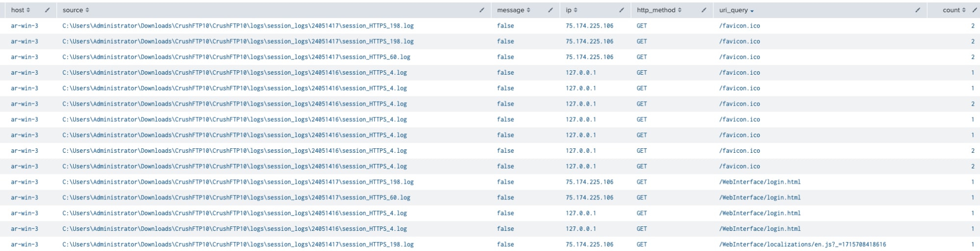Viewport: 980px width, 251px height.
Task: Click the source path in the first row
Action: [238, 26]
